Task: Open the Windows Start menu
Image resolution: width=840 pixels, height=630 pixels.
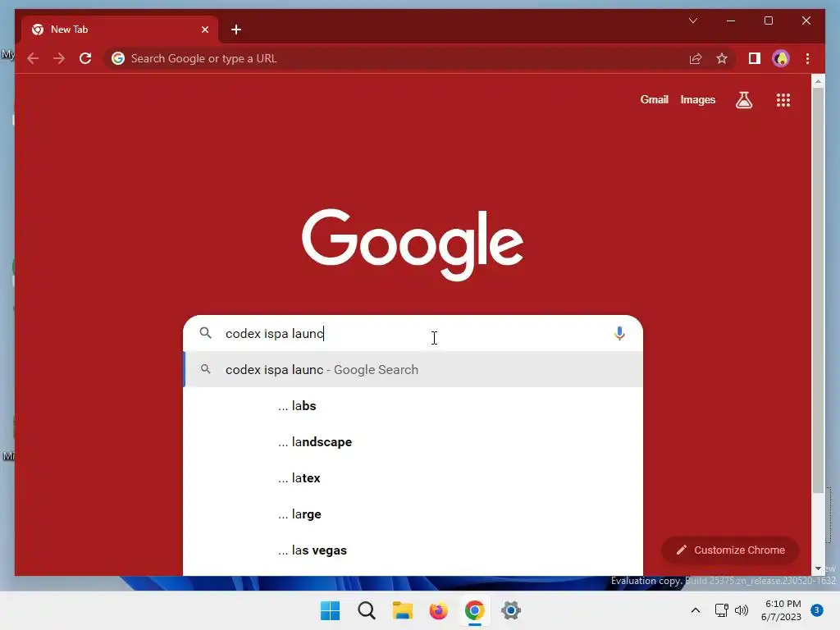Action: [330, 610]
